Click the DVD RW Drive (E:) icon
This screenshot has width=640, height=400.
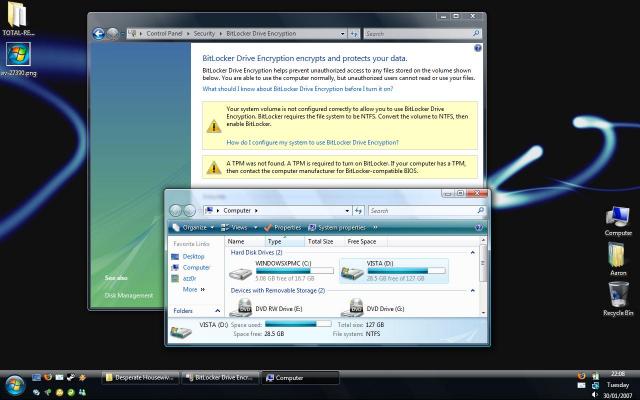point(241,308)
